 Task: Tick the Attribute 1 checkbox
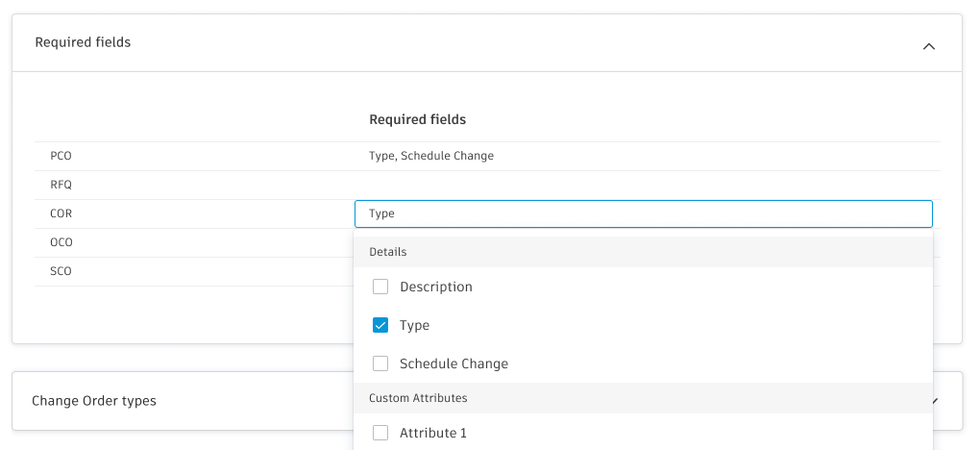(380, 433)
